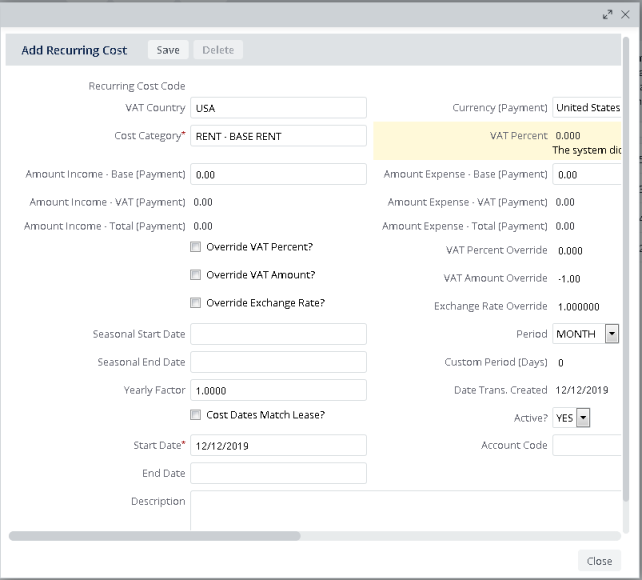Click the expand dialog icon

607,14
